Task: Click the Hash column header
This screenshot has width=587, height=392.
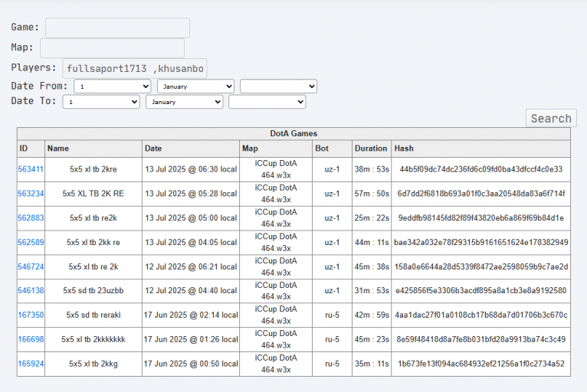Action: [481, 149]
